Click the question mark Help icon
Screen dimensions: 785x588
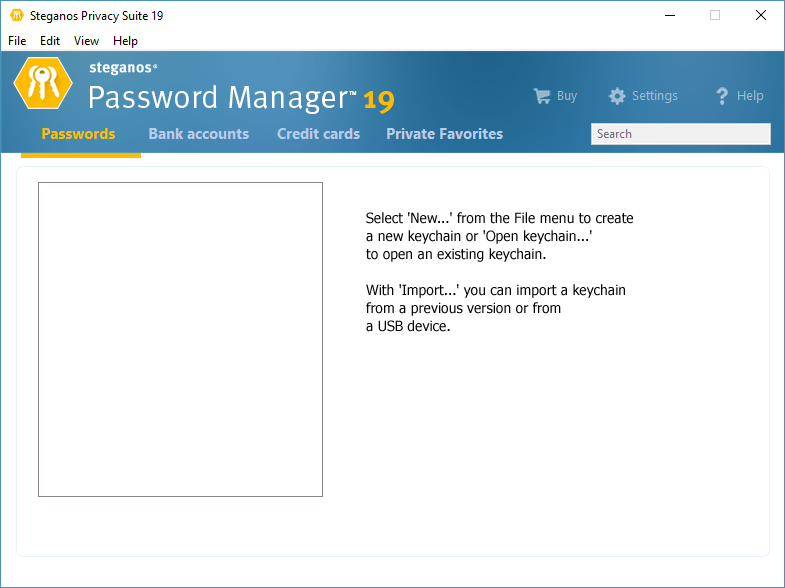[x=721, y=96]
